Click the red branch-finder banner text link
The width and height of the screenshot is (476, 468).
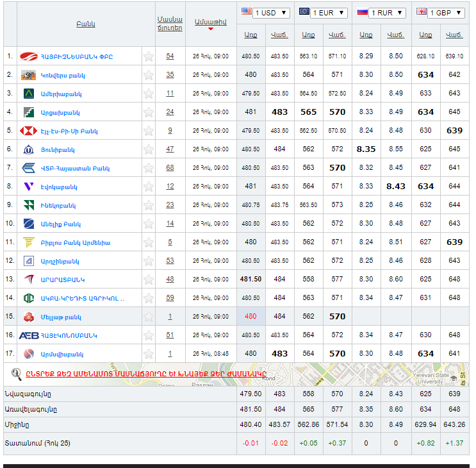coord(146,374)
